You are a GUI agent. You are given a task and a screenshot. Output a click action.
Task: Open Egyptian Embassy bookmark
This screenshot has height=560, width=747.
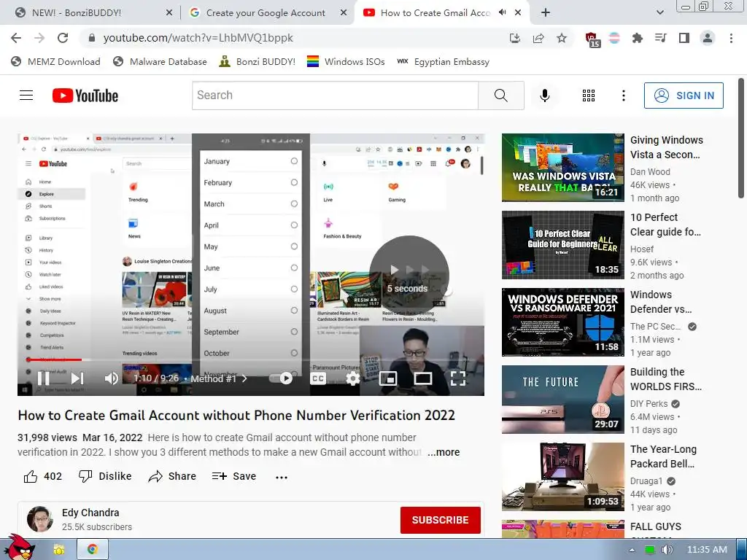click(x=443, y=62)
